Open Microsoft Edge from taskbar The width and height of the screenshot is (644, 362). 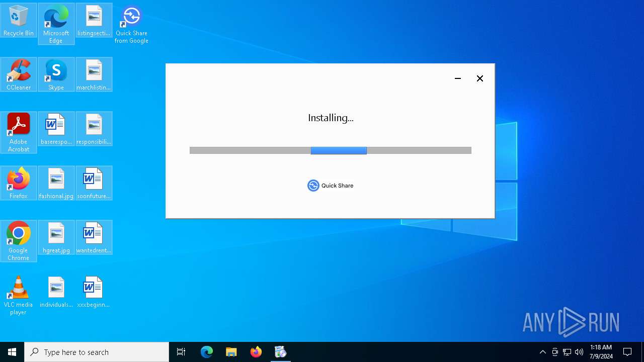[207, 352]
